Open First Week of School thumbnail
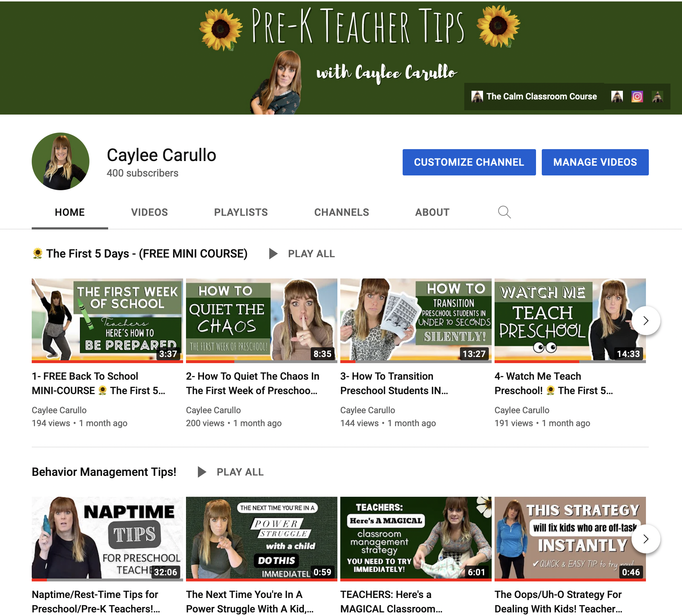The width and height of the screenshot is (682, 616). click(x=107, y=321)
